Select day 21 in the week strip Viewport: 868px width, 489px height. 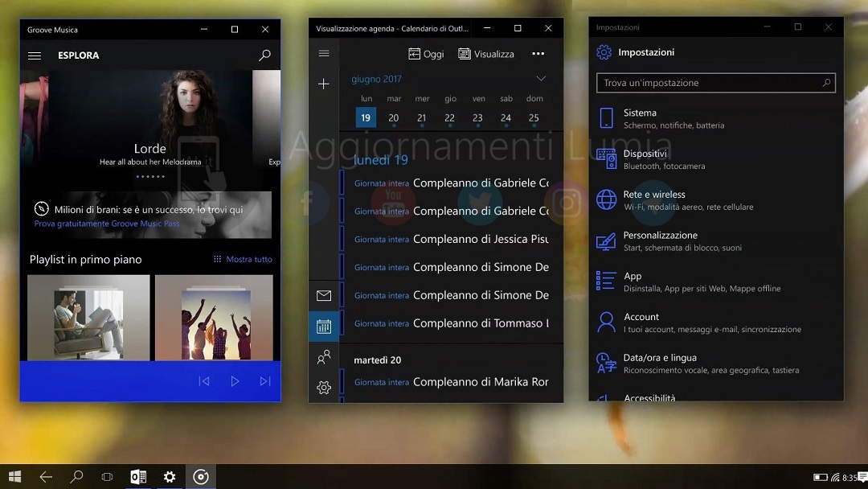[x=422, y=118]
